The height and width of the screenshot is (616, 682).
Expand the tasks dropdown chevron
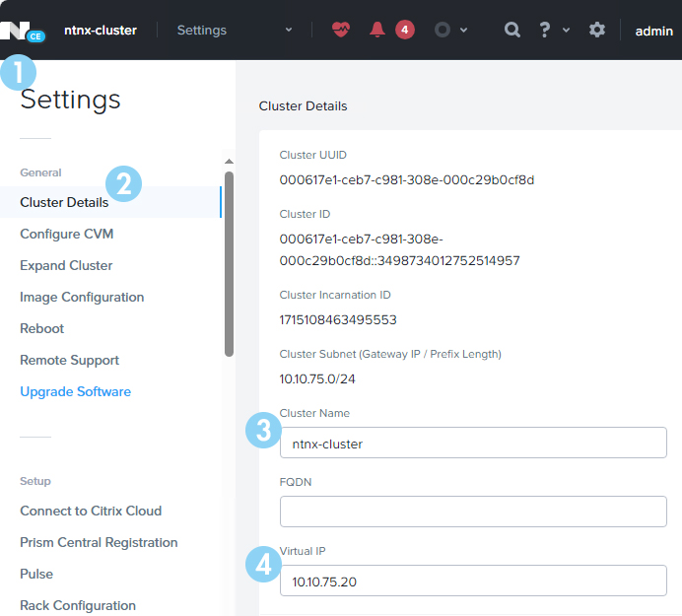(463, 30)
